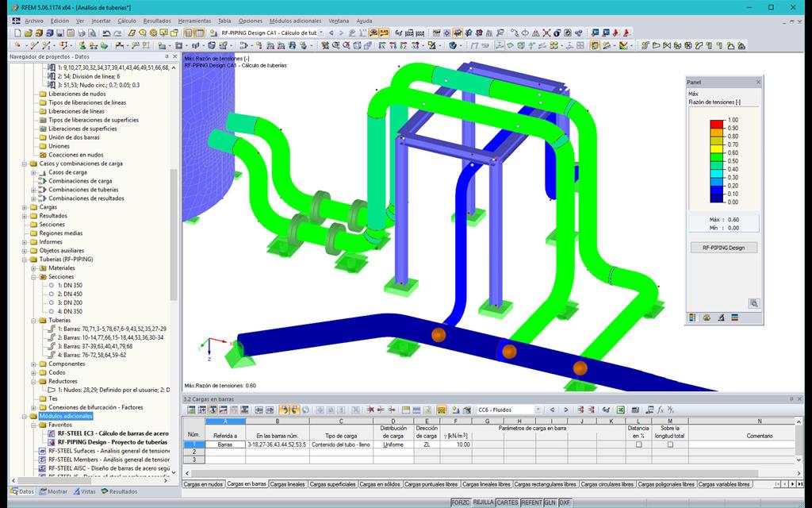Click the red 1.00 color swatch in legend
This screenshot has height=508, width=812.
[717, 124]
